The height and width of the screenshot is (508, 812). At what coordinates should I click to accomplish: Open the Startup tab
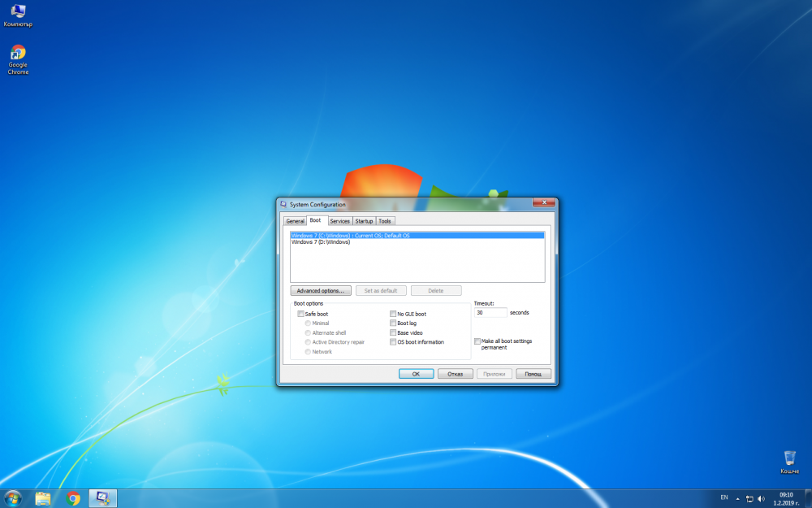click(x=364, y=221)
